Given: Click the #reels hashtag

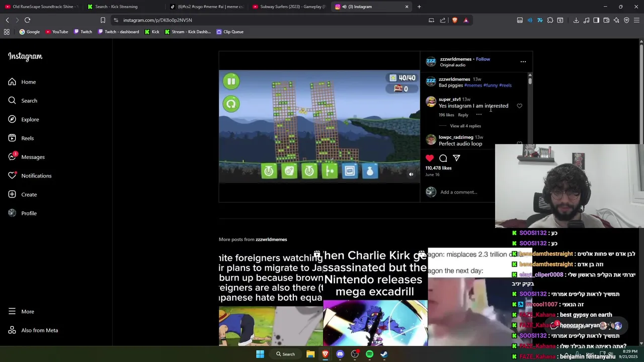Looking at the screenshot, I should coord(505,85).
